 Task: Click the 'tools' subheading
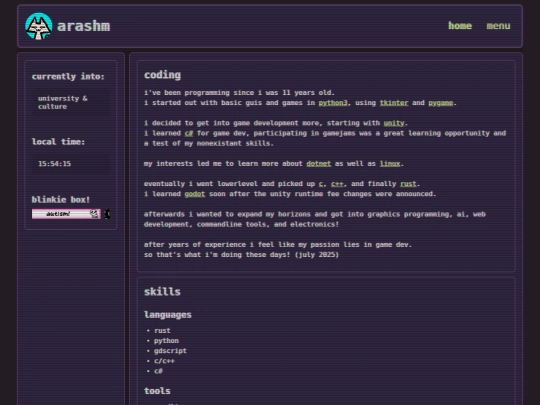pos(157,391)
